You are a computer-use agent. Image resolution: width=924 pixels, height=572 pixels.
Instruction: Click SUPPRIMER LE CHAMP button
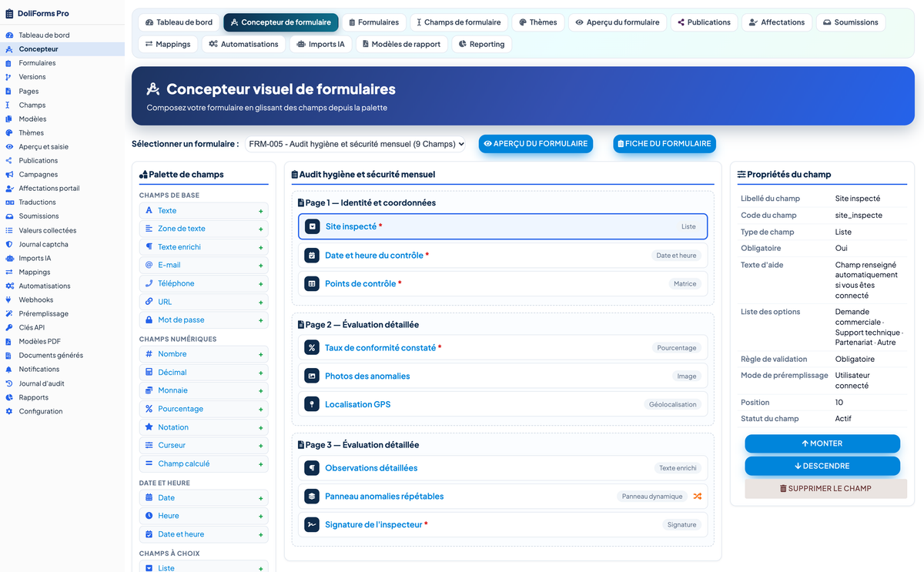[825, 489]
